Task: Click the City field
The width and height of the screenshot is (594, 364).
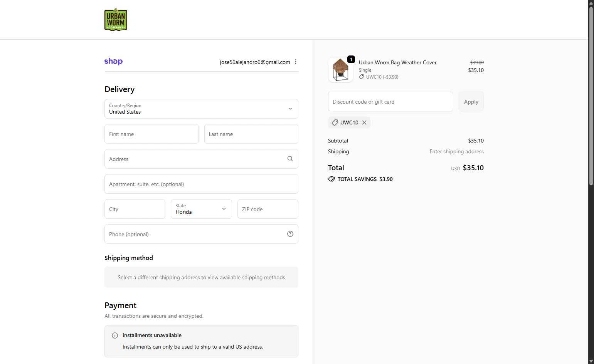Action: point(135,209)
